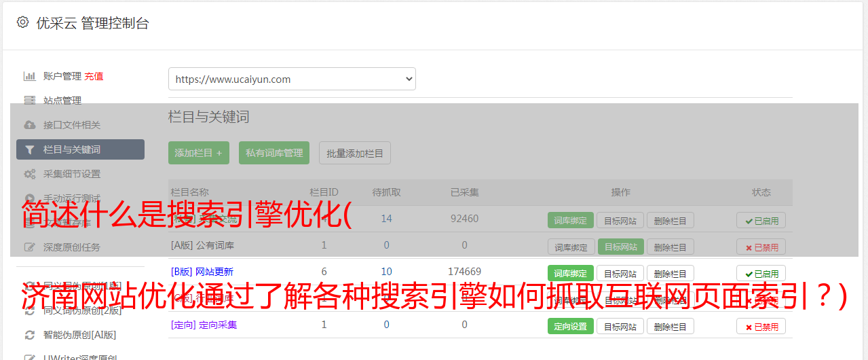Screen dimensions: 868x360
Task: Click 词库绑定 in the 92460 row
Action: (x=571, y=220)
